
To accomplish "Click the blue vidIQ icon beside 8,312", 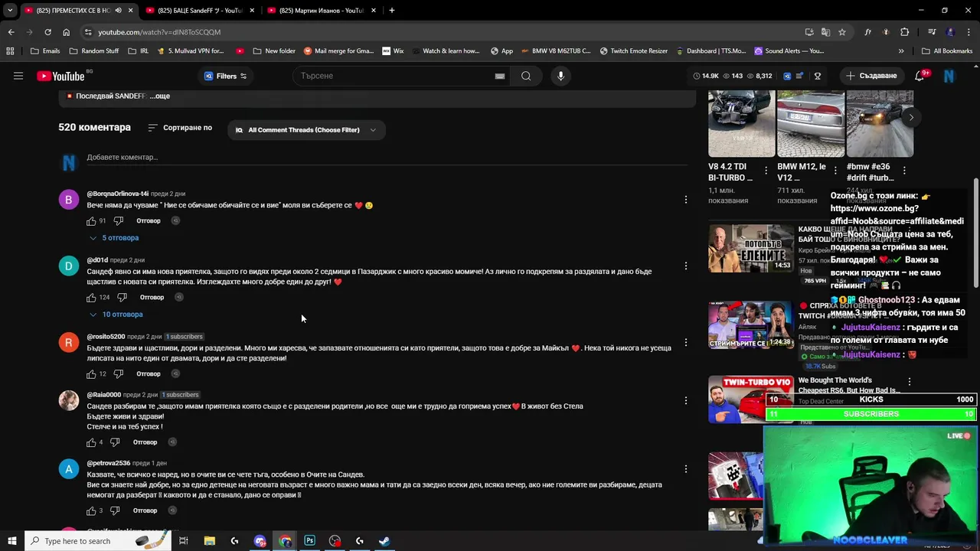I will 786,76.
